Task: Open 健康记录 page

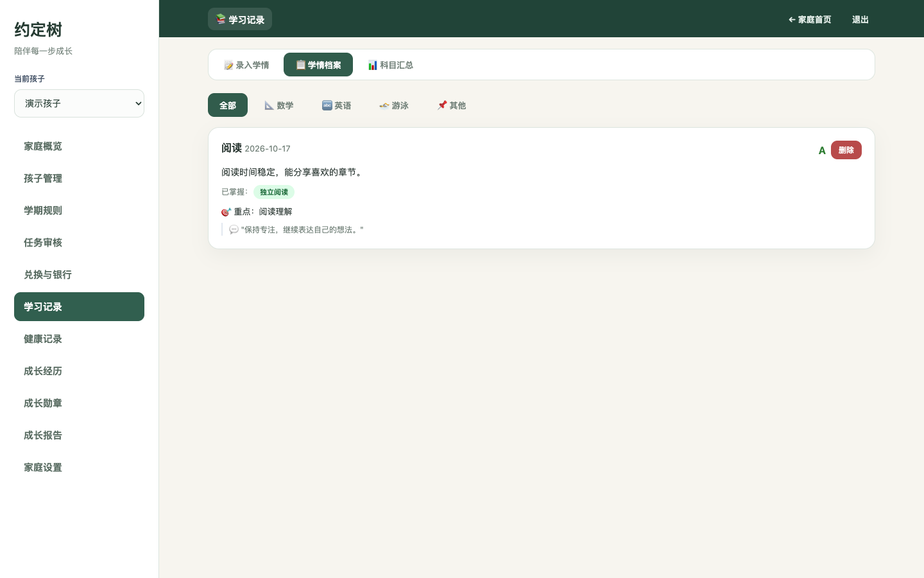Action: point(79,338)
